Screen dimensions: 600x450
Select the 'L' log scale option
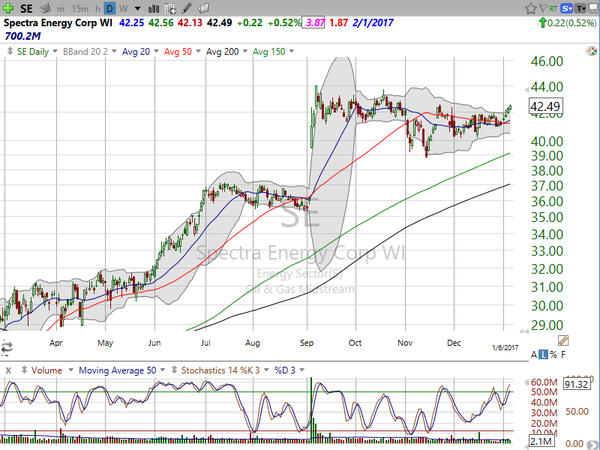tap(543, 355)
